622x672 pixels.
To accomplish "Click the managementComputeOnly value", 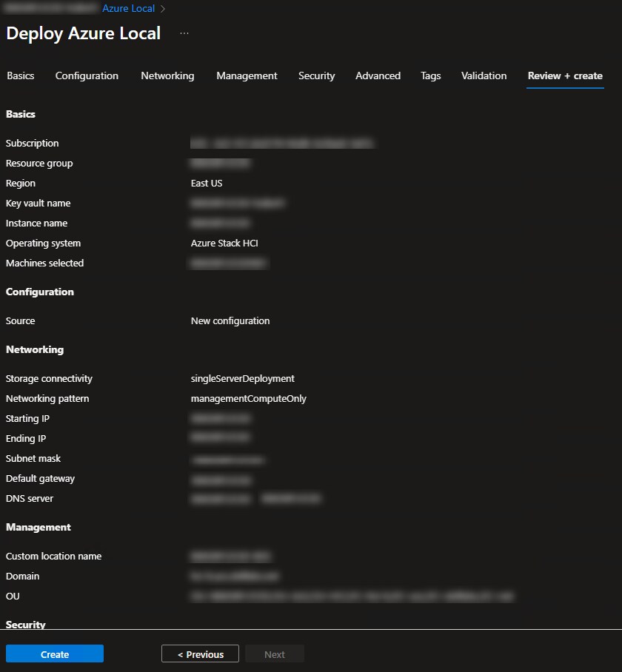I will tap(249, 399).
